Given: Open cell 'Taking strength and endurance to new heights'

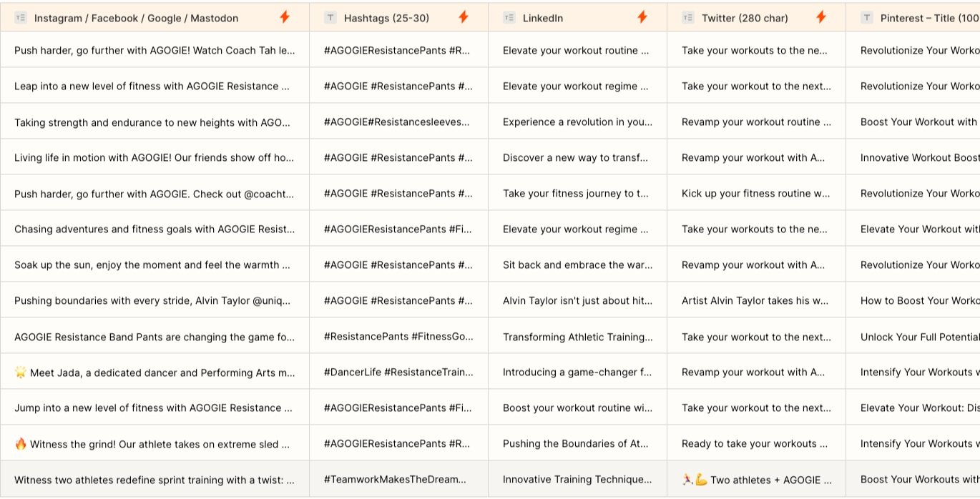Looking at the screenshot, I should click(155, 122).
